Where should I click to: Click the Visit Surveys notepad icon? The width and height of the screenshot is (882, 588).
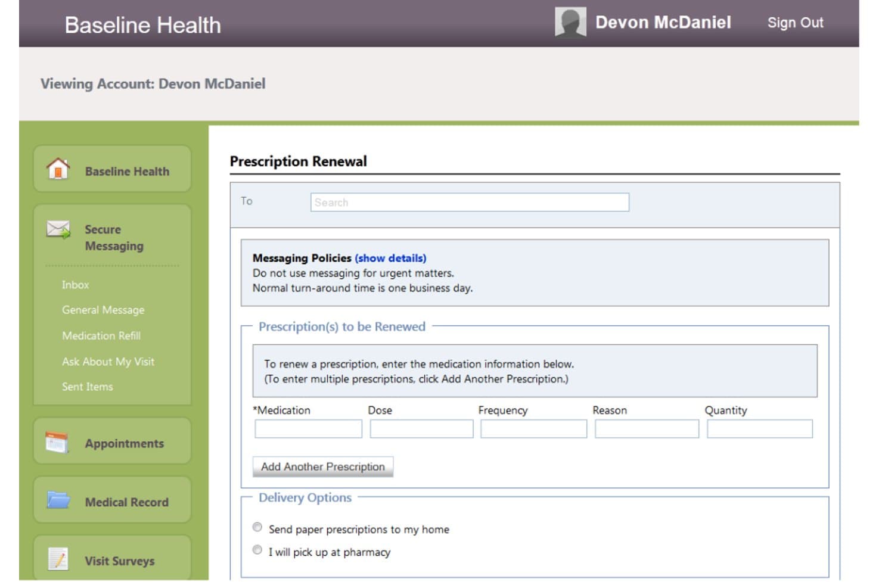[x=58, y=559]
